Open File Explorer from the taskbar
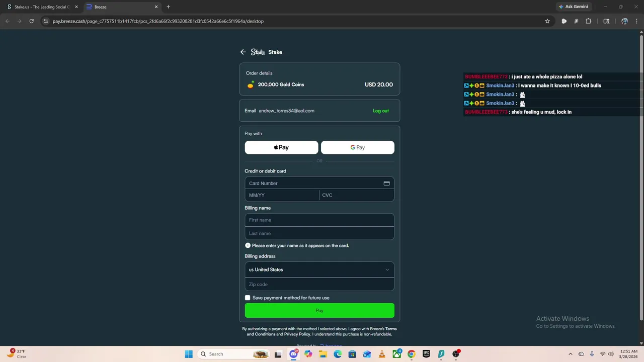 [323, 354]
